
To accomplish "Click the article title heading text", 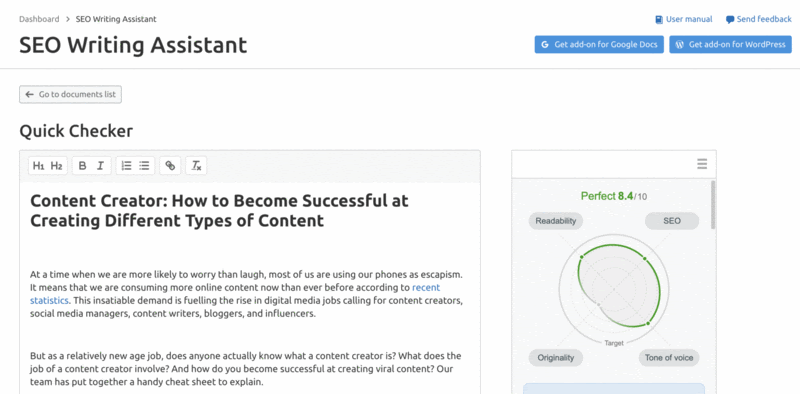I will pos(219,210).
